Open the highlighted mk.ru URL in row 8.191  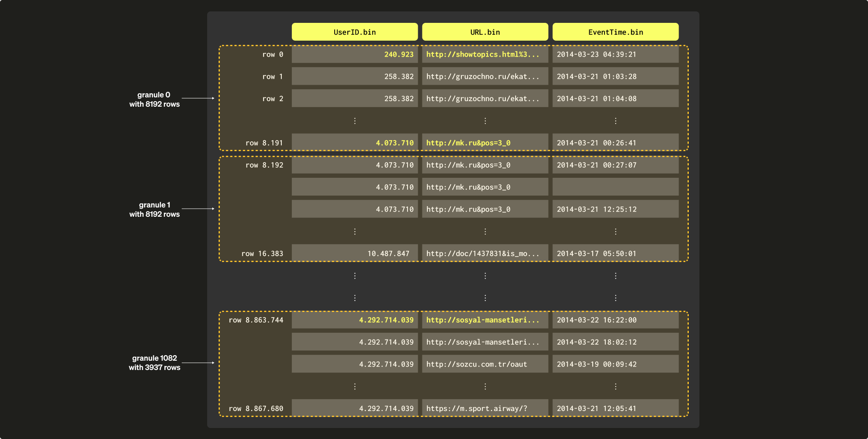(x=468, y=143)
